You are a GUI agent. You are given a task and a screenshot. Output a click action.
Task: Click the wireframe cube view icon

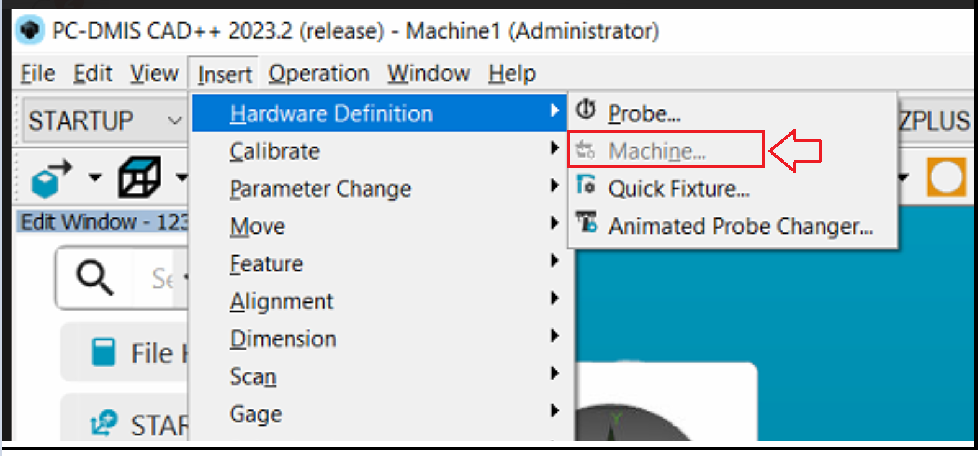[x=139, y=177]
